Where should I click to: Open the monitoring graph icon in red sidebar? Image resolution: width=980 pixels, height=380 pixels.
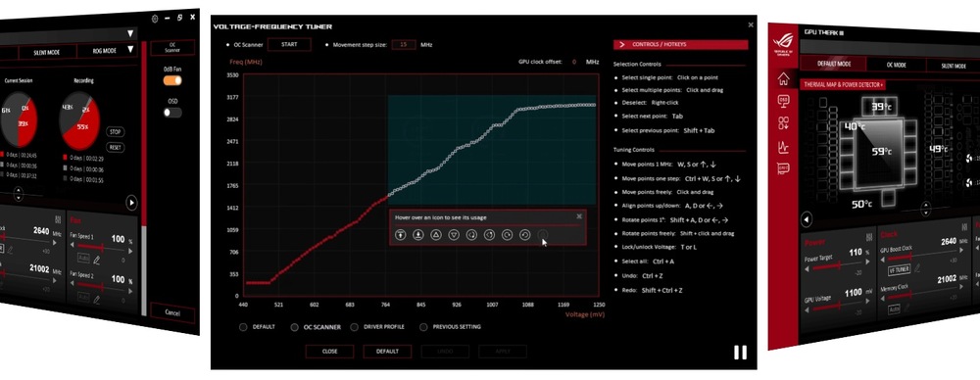(x=783, y=148)
